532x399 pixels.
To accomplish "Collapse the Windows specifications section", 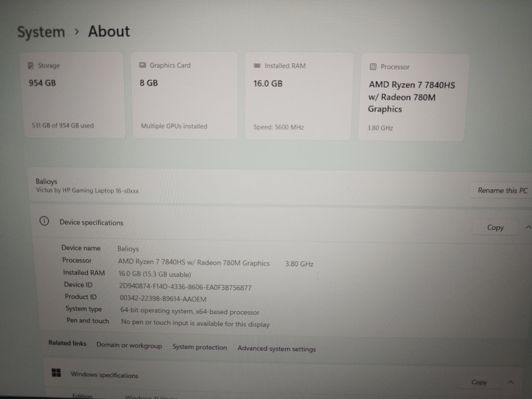I will [511, 382].
